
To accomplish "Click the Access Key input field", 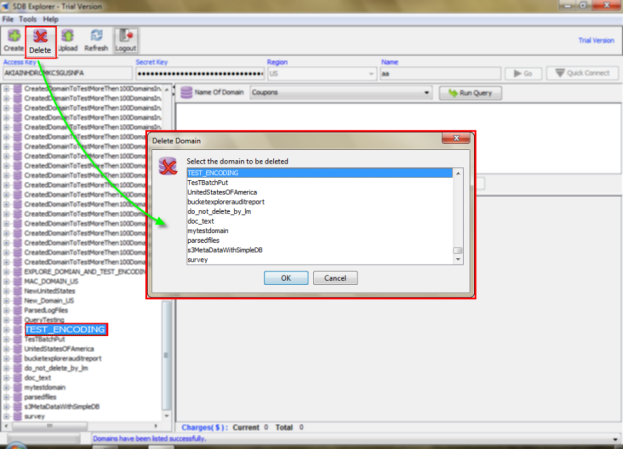I will coord(67,73).
